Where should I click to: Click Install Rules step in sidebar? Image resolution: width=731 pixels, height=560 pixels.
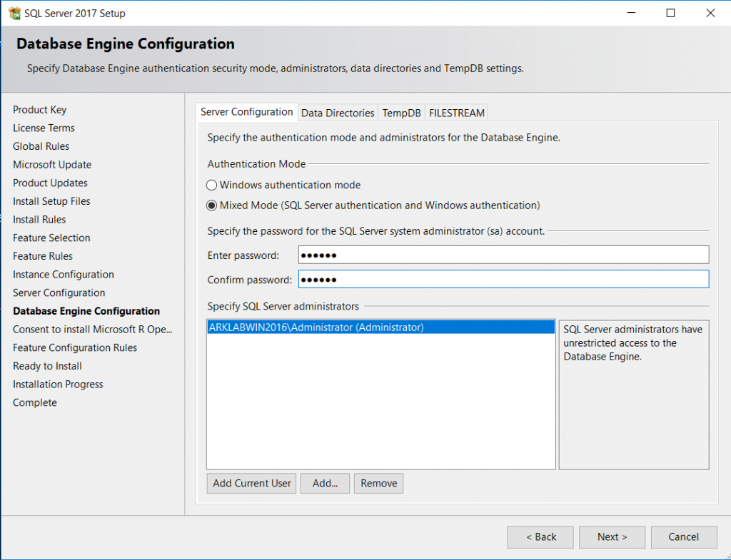click(40, 220)
